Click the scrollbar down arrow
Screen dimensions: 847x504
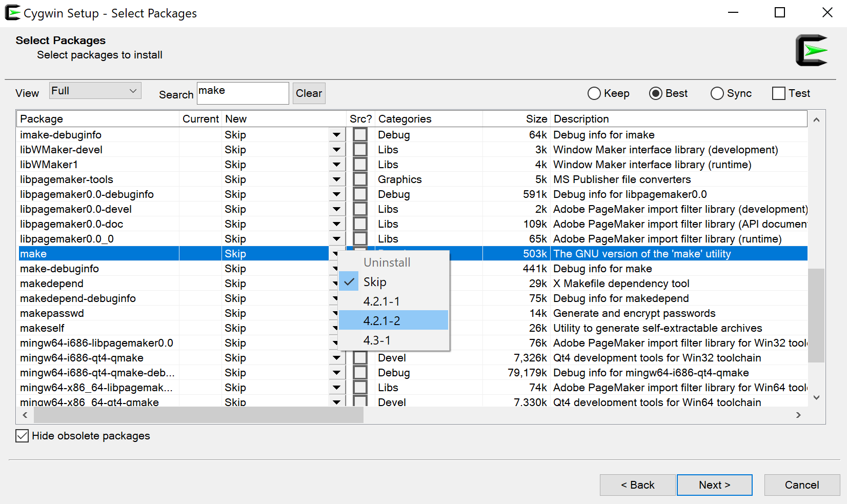pos(816,397)
